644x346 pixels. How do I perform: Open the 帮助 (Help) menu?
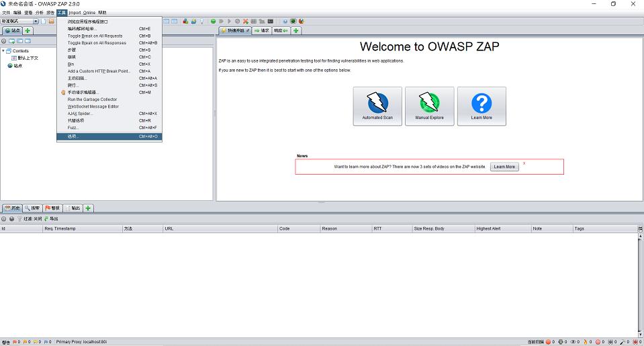pos(102,13)
